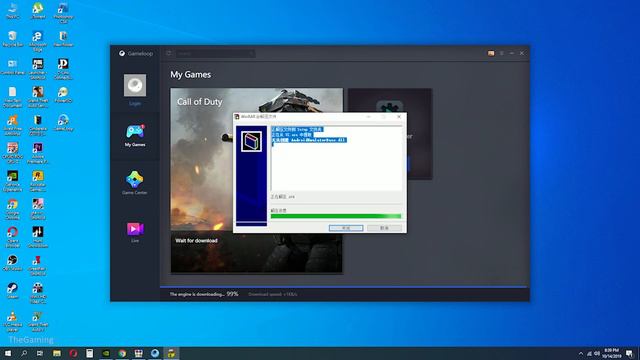Click the taskbar search icon
This screenshot has width=640, height=360.
(24, 353)
